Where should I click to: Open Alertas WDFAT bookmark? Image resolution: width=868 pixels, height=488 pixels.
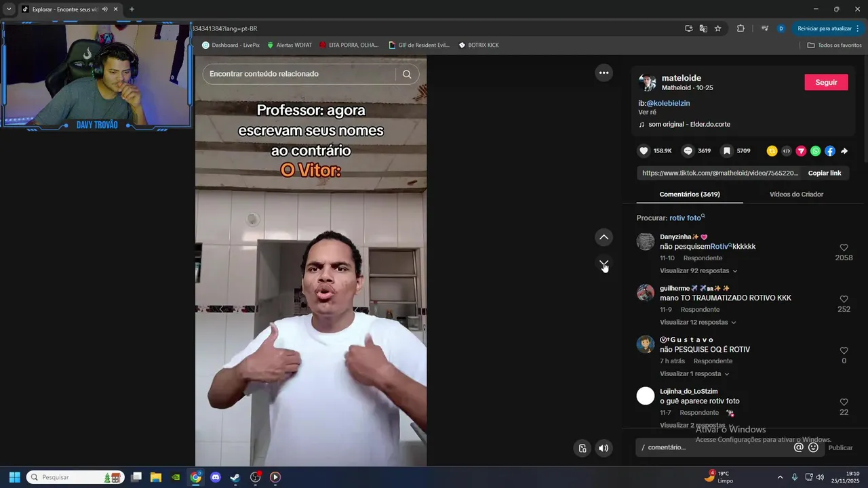tap(290, 45)
